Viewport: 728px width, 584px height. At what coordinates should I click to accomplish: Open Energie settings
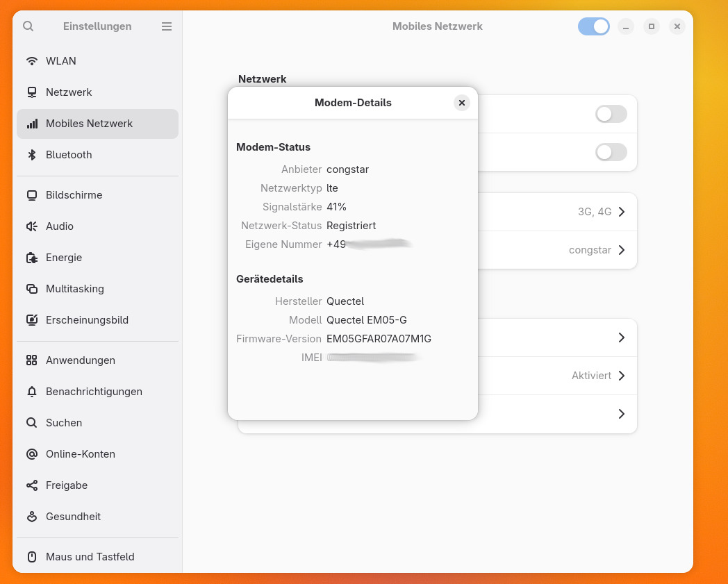pos(97,258)
